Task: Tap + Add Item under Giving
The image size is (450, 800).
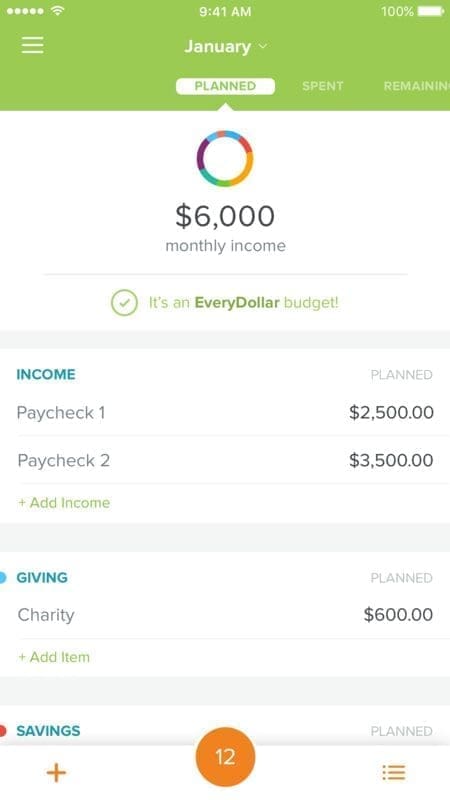Action: [54, 657]
